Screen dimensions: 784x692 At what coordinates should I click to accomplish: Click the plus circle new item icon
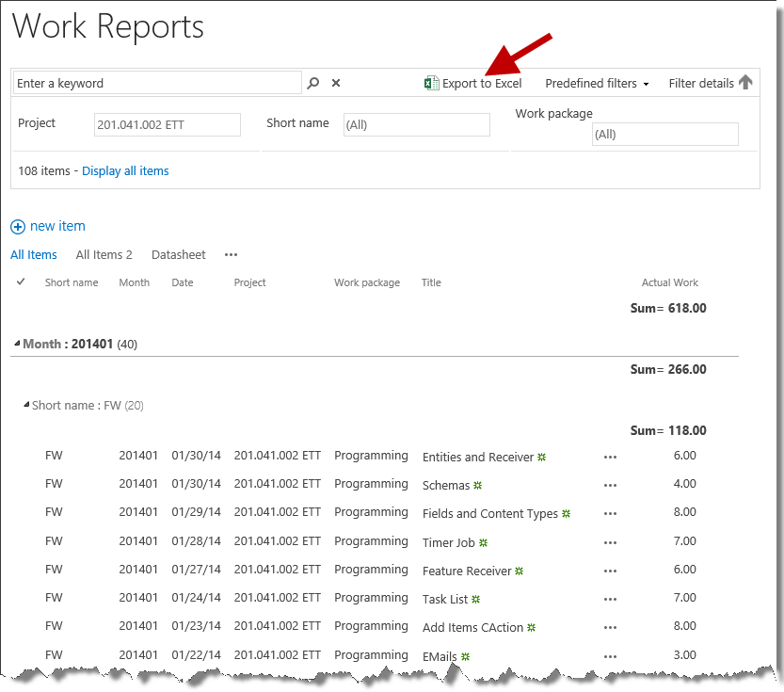pyautogui.click(x=18, y=227)
